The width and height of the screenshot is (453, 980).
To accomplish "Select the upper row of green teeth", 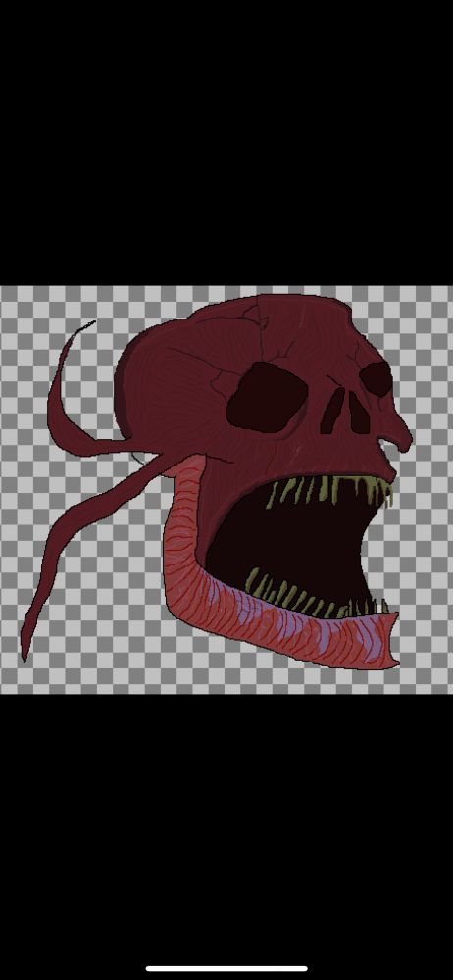I will pyautogui.click(x=331, y=489).
